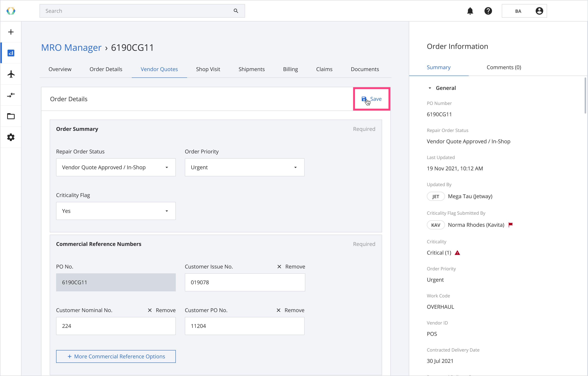The width and height of the screenshot is (588, 376).
Task: Open the Documents tab
Action: click(365, 69)
